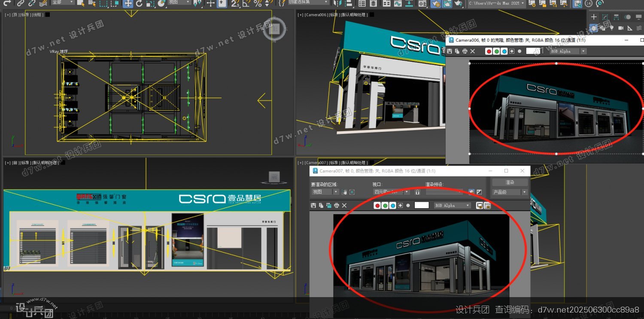Click the Edit Region hand icon
Viewport: 644px width, 319px height.
pos(344,192)
